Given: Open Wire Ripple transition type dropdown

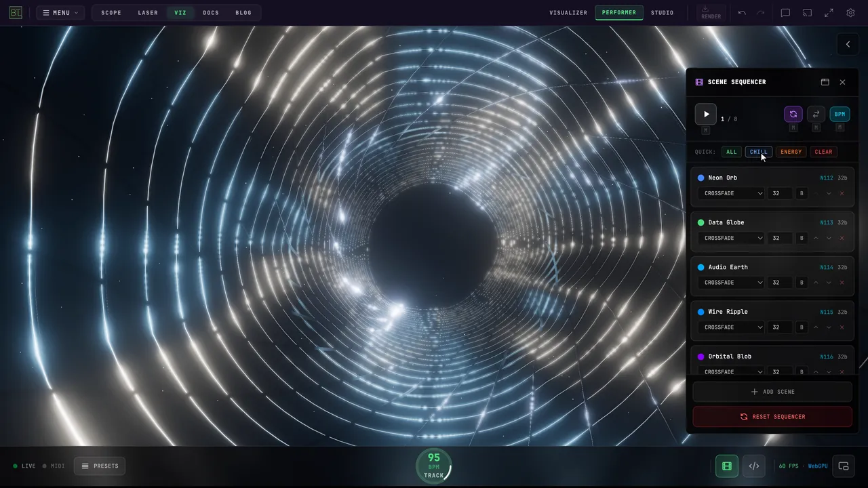Looking at the screenshot, I should click(x=732, y=327).
